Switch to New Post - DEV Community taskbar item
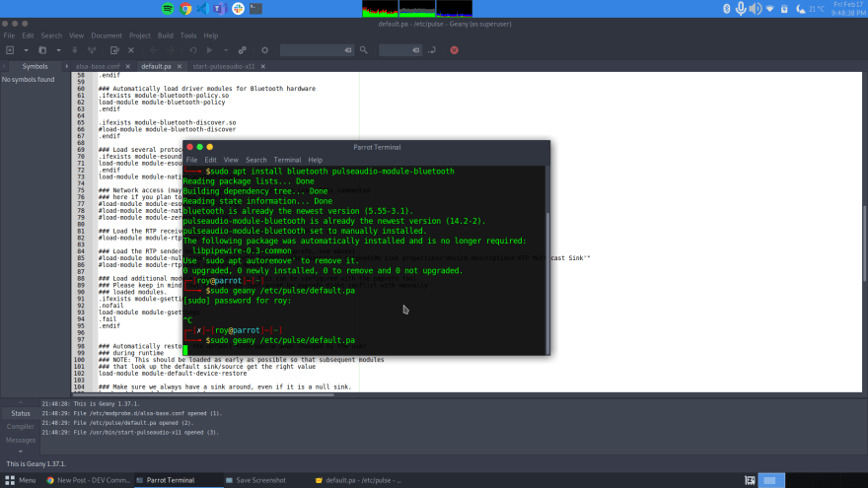The image size is (868, 488). pyautogui.click(x=88, y=480)
